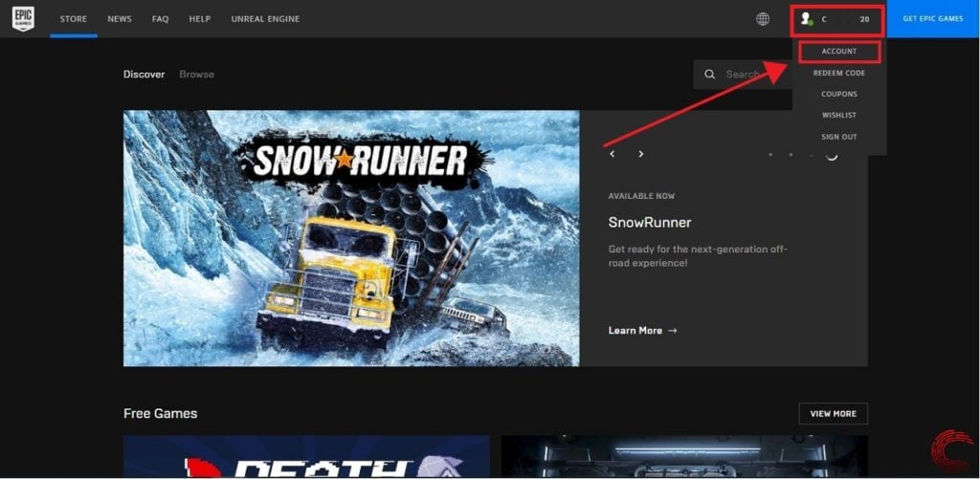Open the FAQ page
The image size is (980, 479).
point(160,19)
